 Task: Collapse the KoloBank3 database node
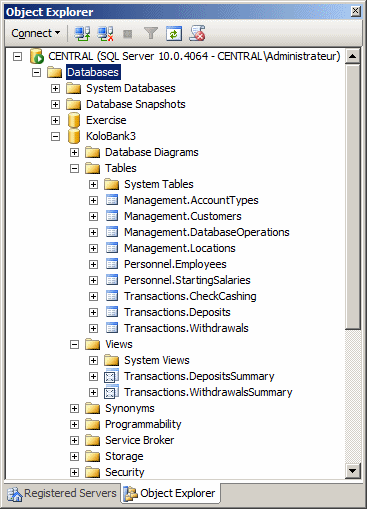tap(56, 136)
